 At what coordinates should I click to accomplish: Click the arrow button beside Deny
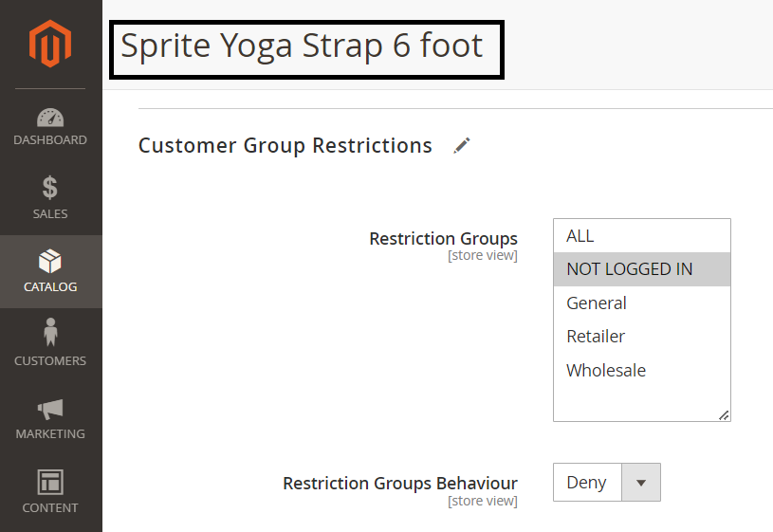[641, 483]
